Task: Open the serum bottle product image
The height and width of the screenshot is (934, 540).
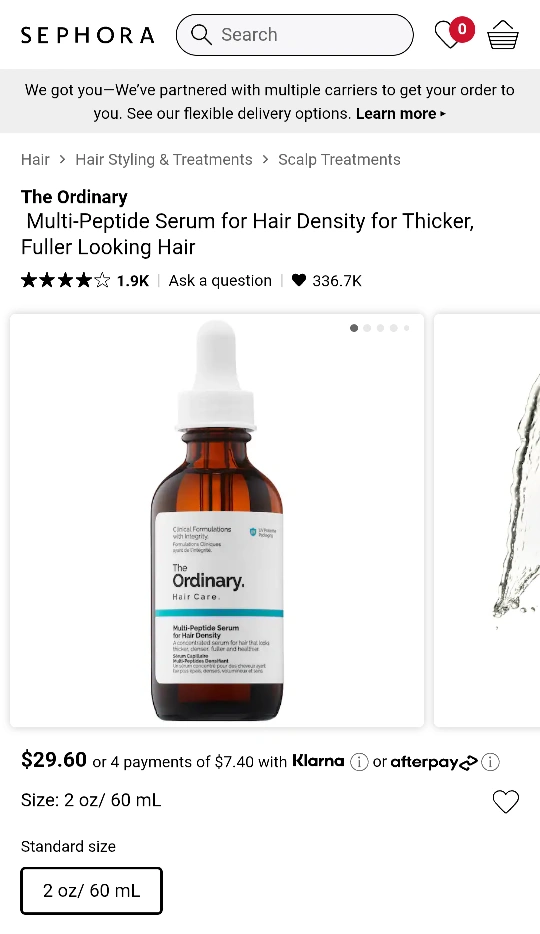Action: [x=217, y=520]
